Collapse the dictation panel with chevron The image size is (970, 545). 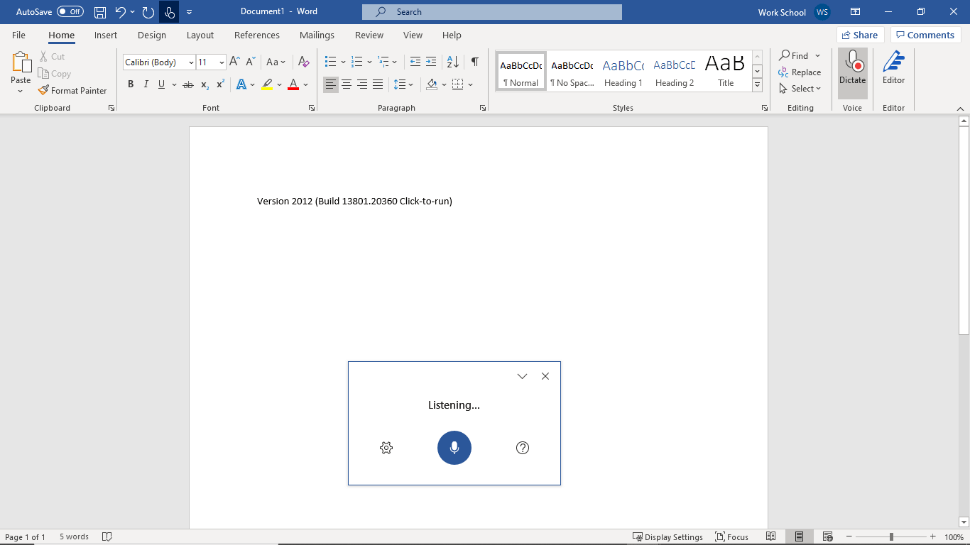(522, 376)
